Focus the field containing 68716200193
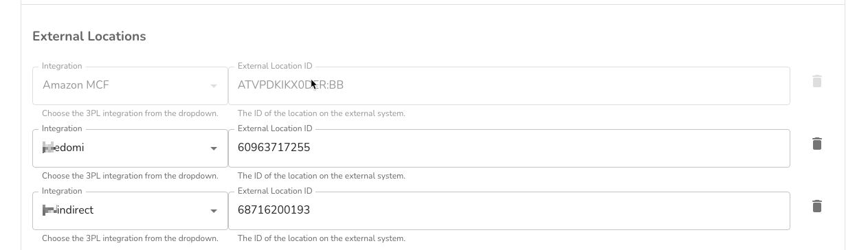The image size is (868, 250). [509, 211]
